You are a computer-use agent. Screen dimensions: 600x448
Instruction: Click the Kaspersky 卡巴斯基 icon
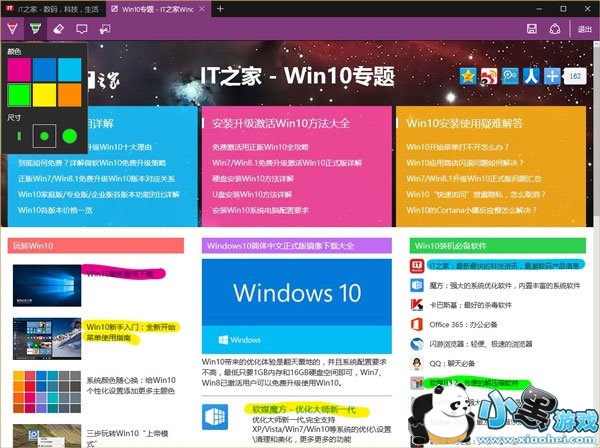tap(417, 305)
